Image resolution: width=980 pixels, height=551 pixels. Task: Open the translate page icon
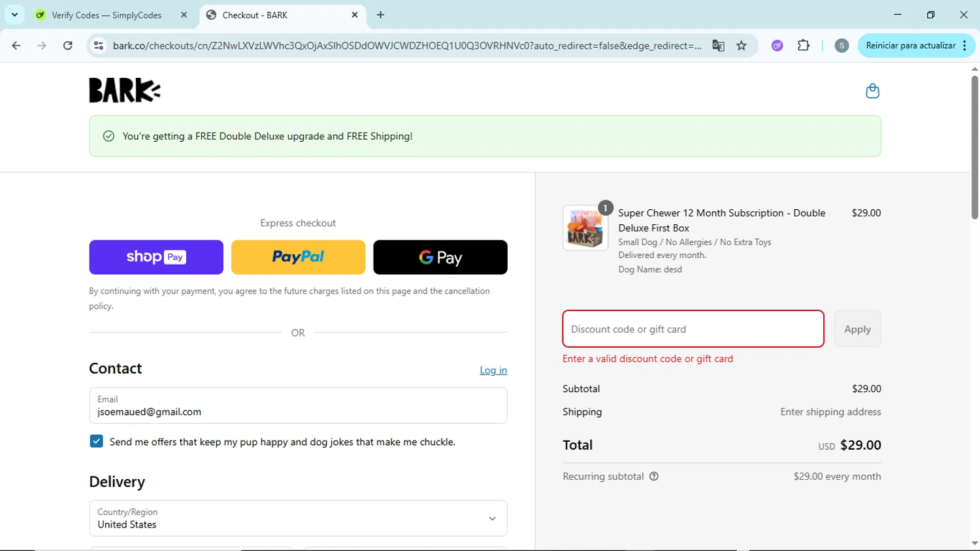pos(718,46)
